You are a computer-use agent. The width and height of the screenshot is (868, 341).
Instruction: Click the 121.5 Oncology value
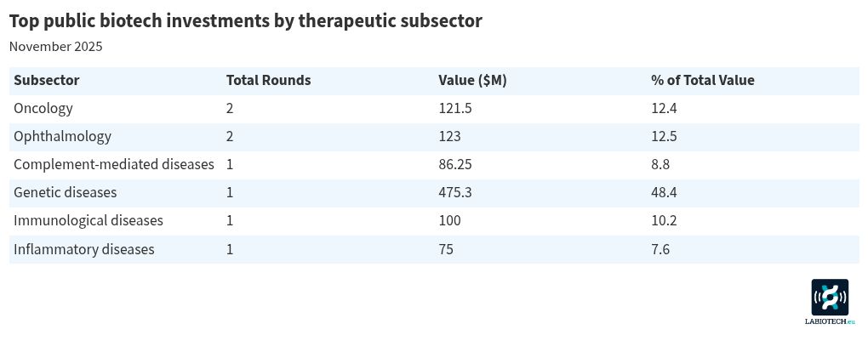[x=454, y=109]
